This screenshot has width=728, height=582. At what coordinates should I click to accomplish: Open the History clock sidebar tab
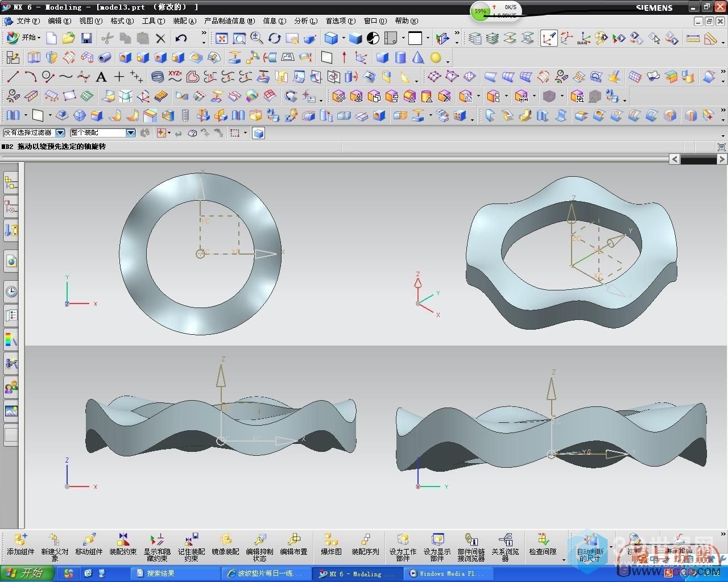(11, 292)
